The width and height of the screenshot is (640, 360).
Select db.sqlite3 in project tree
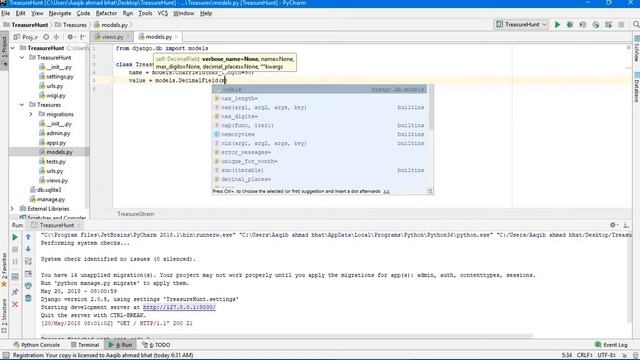(46, 190)
